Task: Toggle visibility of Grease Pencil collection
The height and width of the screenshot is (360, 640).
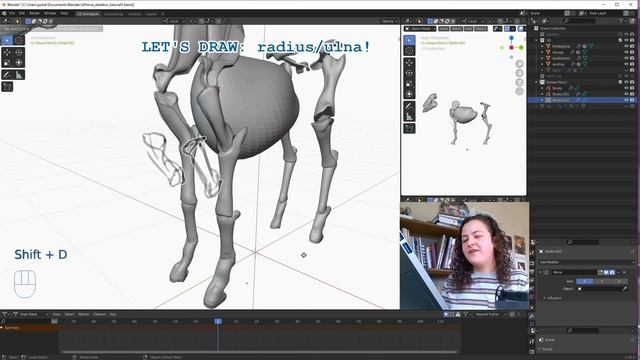Action: click(x=626, y=82)
